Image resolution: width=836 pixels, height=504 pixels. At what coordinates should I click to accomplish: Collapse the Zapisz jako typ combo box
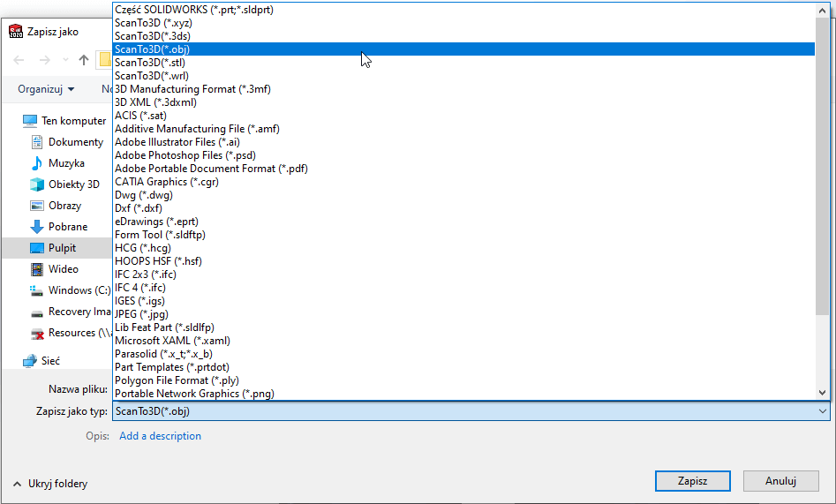822,411
